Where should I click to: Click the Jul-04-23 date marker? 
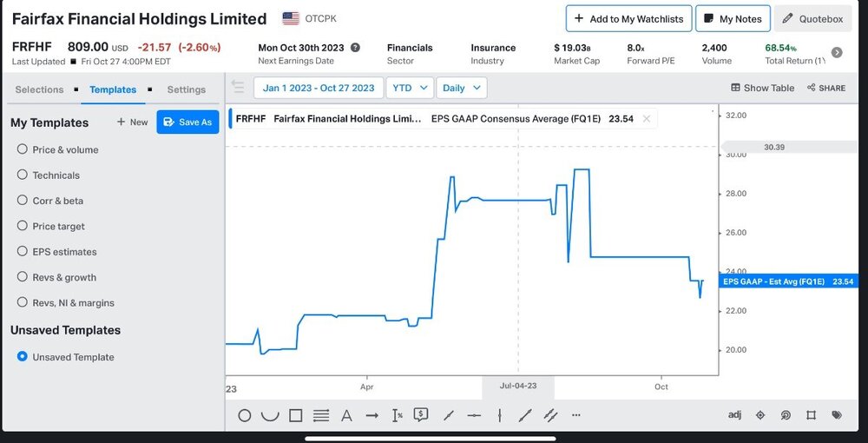click(518, 386)
